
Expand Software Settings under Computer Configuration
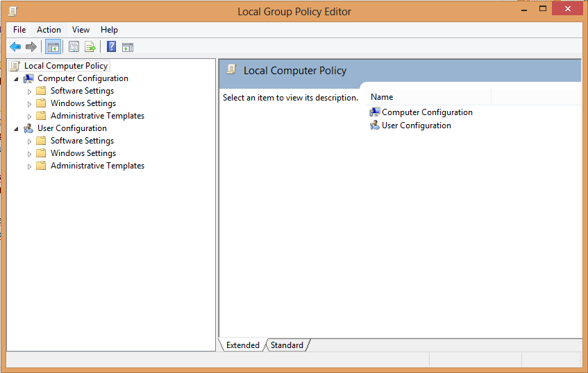click(29, 92)
